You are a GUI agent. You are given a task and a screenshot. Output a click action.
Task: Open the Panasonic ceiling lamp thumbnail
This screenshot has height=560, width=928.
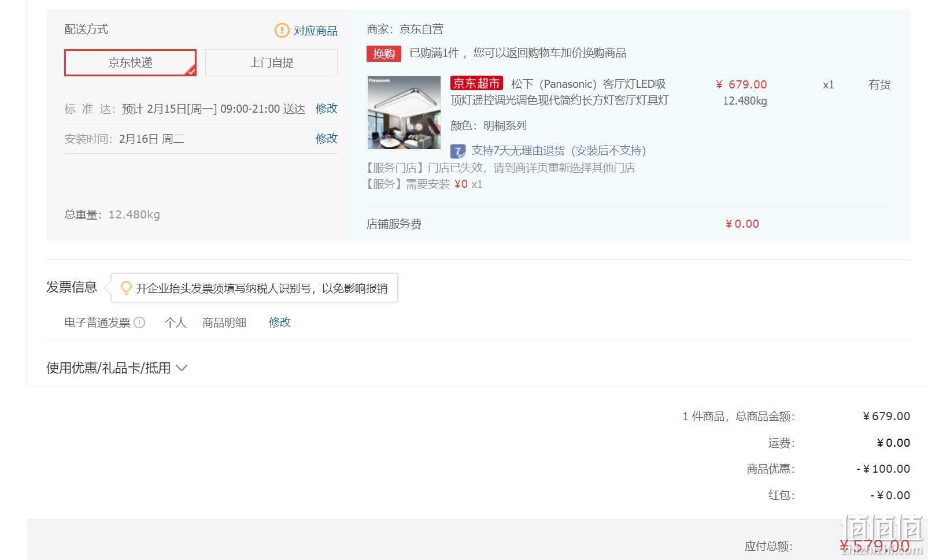404,113
